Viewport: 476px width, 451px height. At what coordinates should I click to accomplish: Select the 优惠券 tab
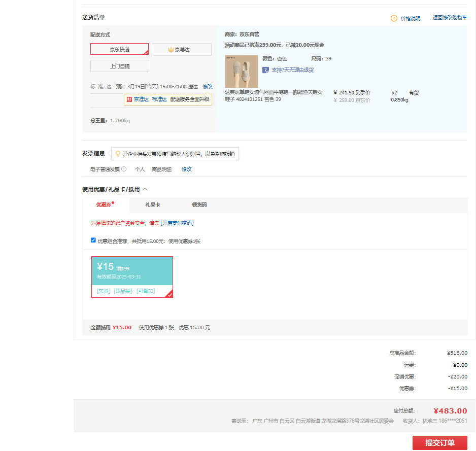pyautogui.click(x=104, y=205)
